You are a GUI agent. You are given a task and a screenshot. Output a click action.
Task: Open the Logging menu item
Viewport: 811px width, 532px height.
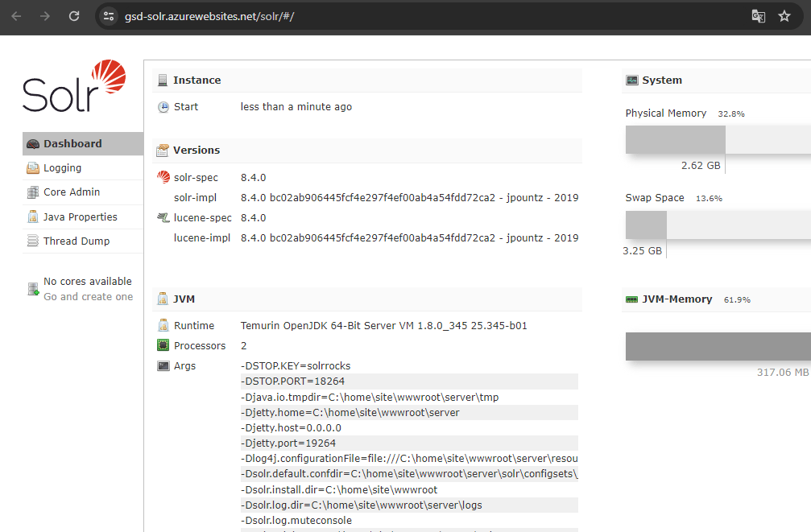coord(63,168)
